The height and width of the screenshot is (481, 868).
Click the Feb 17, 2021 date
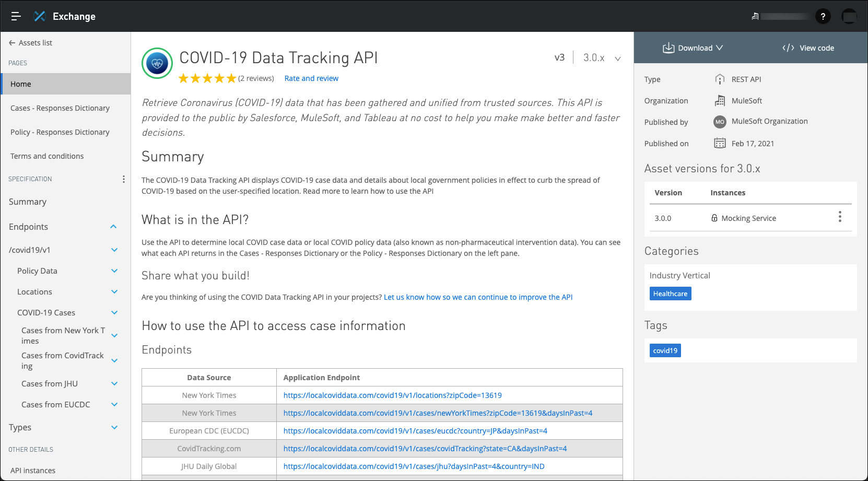(x=753, y=144)
